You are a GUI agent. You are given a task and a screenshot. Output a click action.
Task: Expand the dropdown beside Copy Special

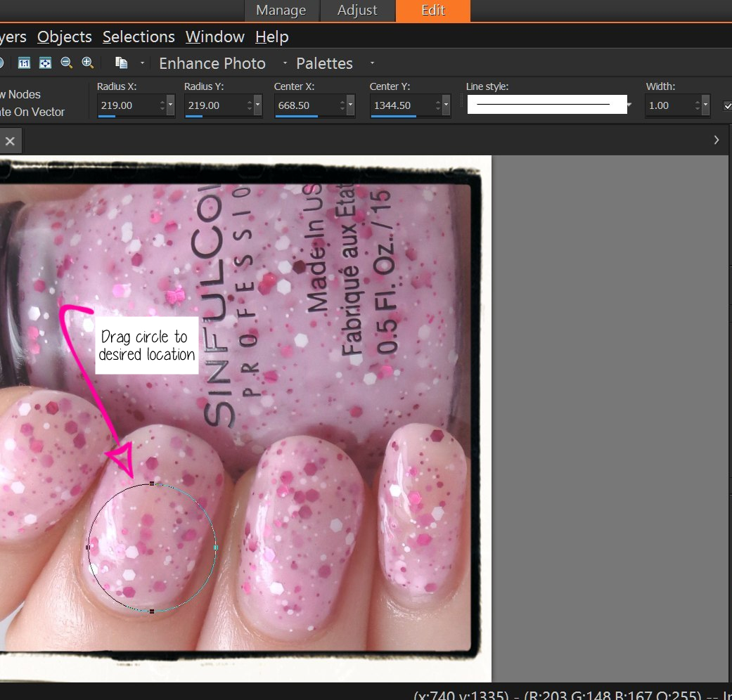(142, 63)
